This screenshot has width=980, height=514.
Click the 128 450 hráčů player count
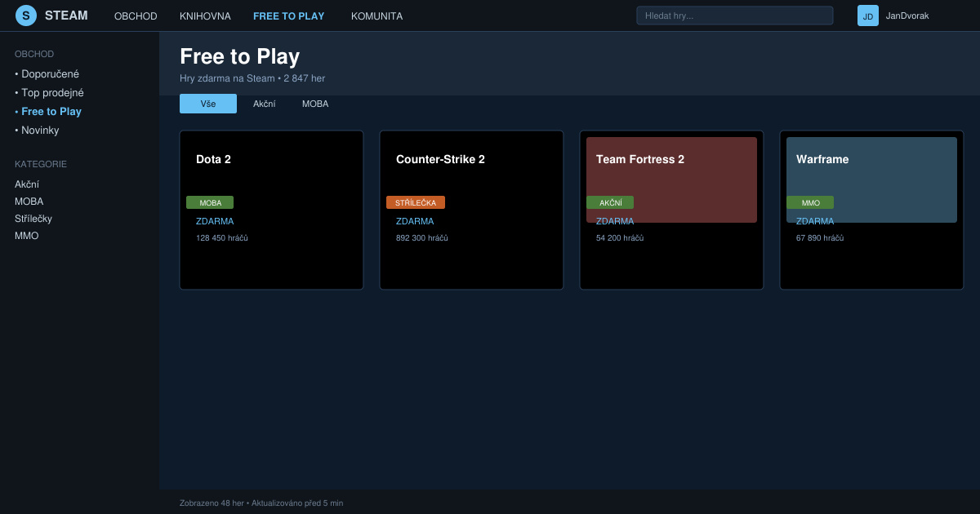tap(222, 238)
